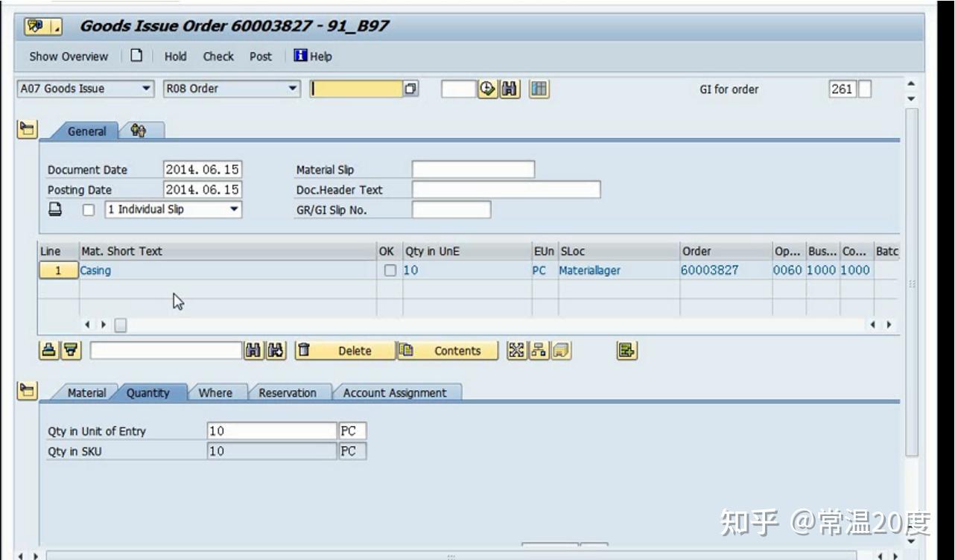
Task: Switch to the Reservation tab
Action: 289,392
